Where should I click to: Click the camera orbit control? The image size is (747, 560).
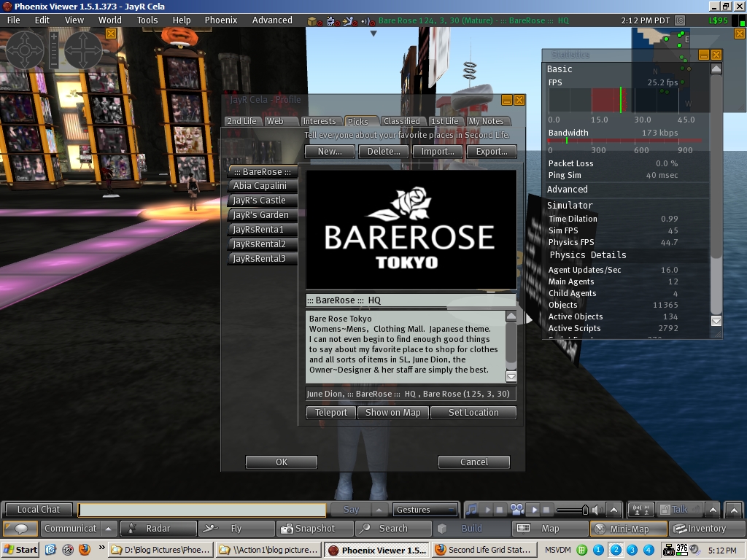(25, 50)
